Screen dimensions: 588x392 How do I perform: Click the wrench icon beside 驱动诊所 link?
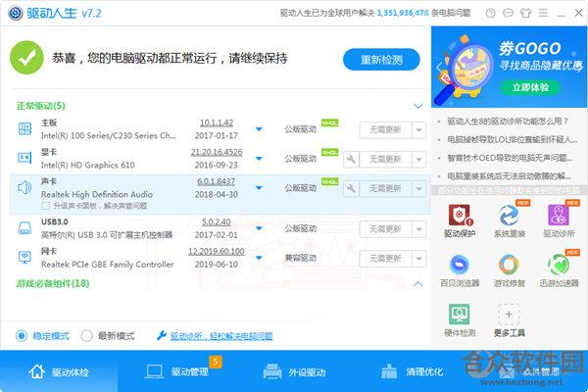pos(162,335)
